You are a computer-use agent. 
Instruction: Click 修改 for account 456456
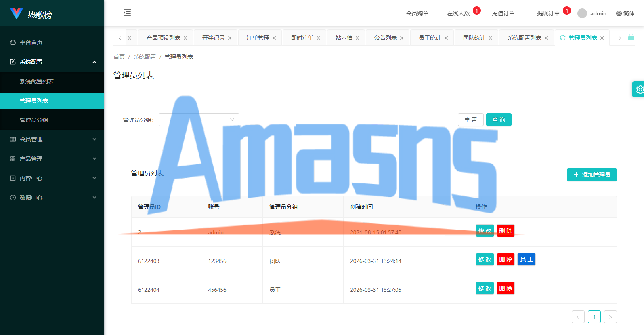[485, 288]
